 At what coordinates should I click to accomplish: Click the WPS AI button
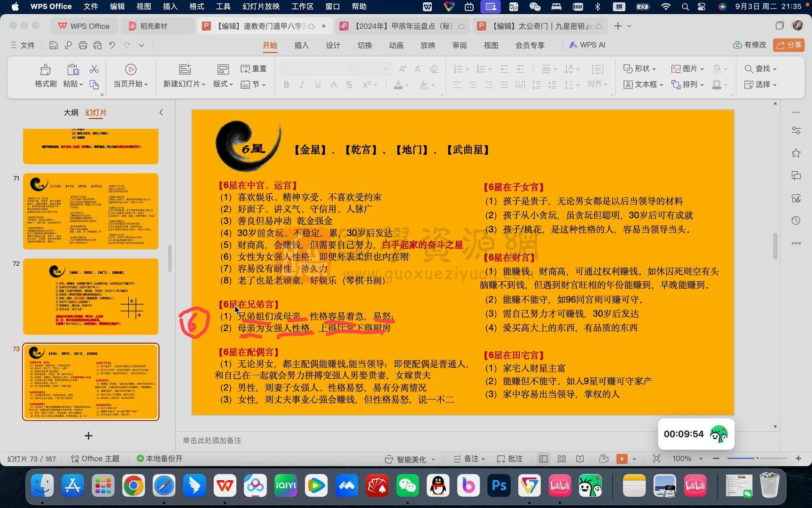(x=587, y=45)
